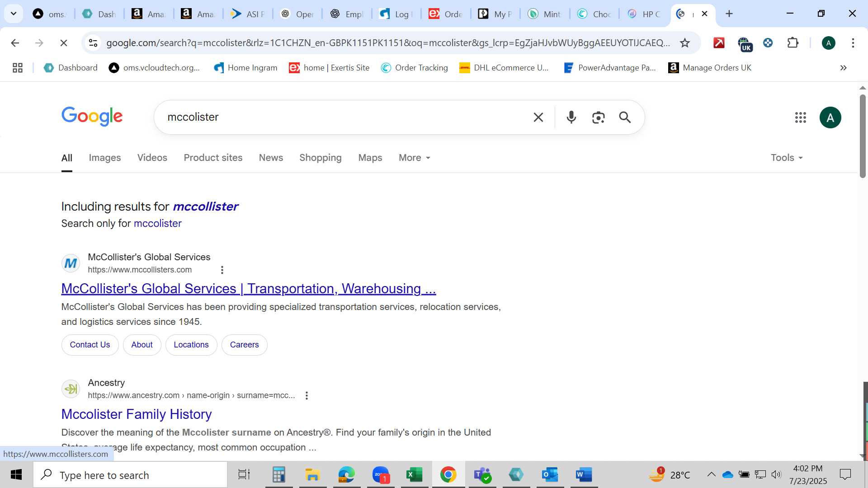Open the Manage Orders UK bookmark
The height and width of the screenshot is (488, 868).
click(x=710, y=68)
